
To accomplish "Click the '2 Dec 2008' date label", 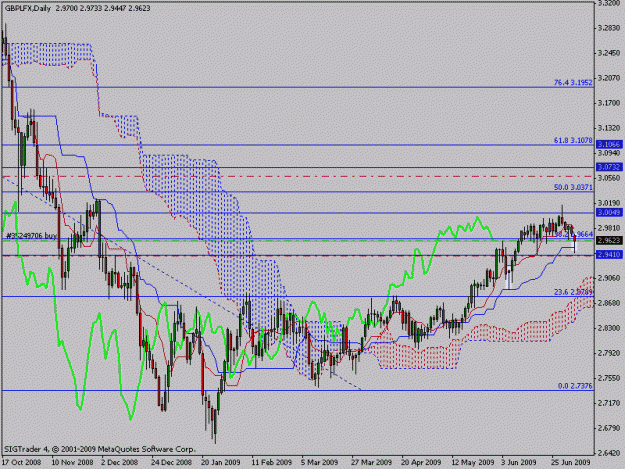I will tap(120, 462).
